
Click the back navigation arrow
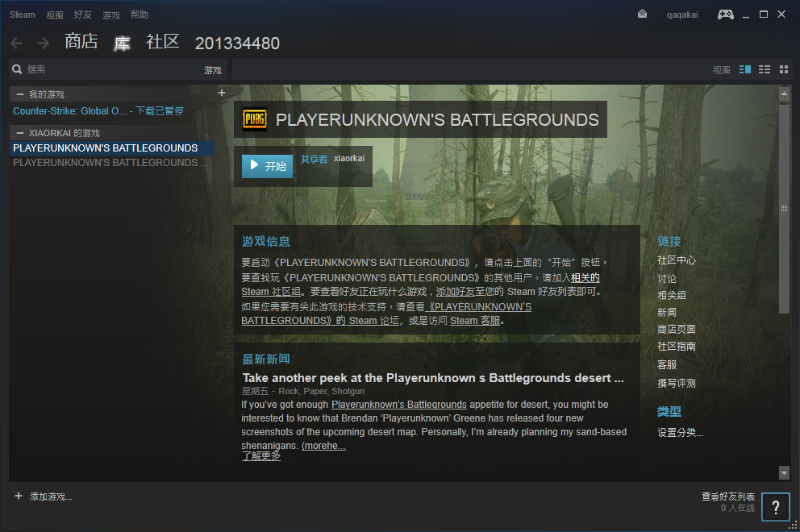coord(17,43)
